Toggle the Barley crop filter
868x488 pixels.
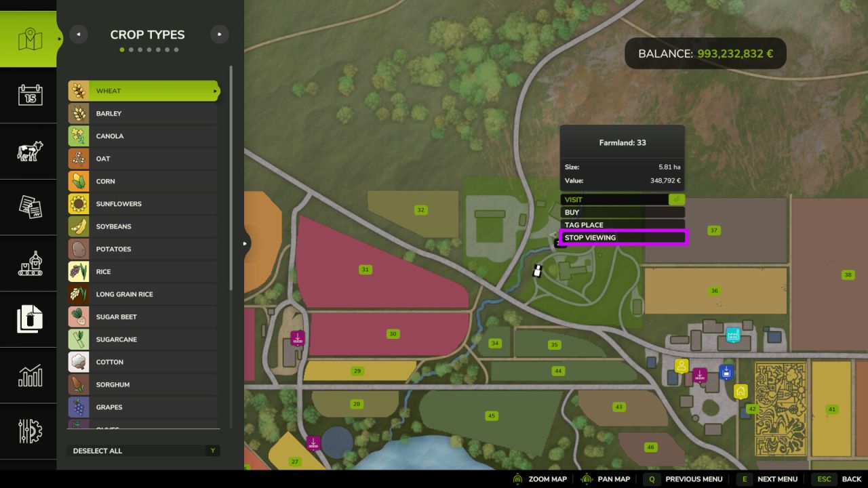142,113
